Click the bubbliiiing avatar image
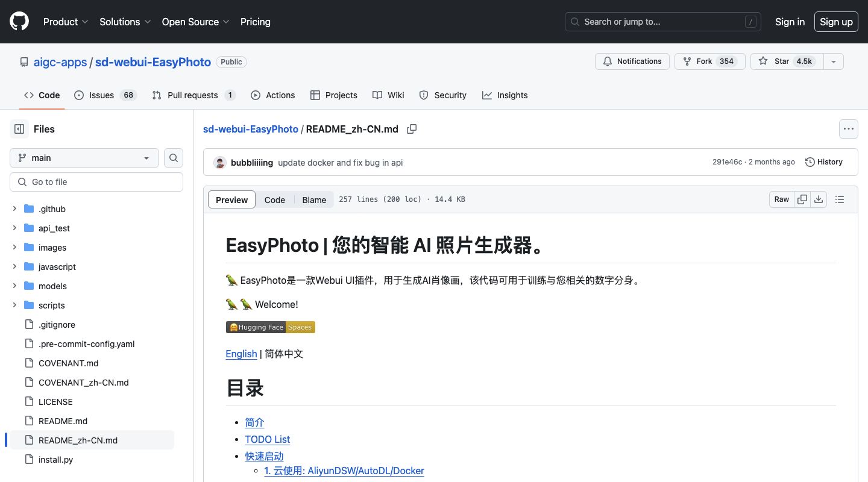This screenshot has height=482, width=868. click(x=220, y=163)
